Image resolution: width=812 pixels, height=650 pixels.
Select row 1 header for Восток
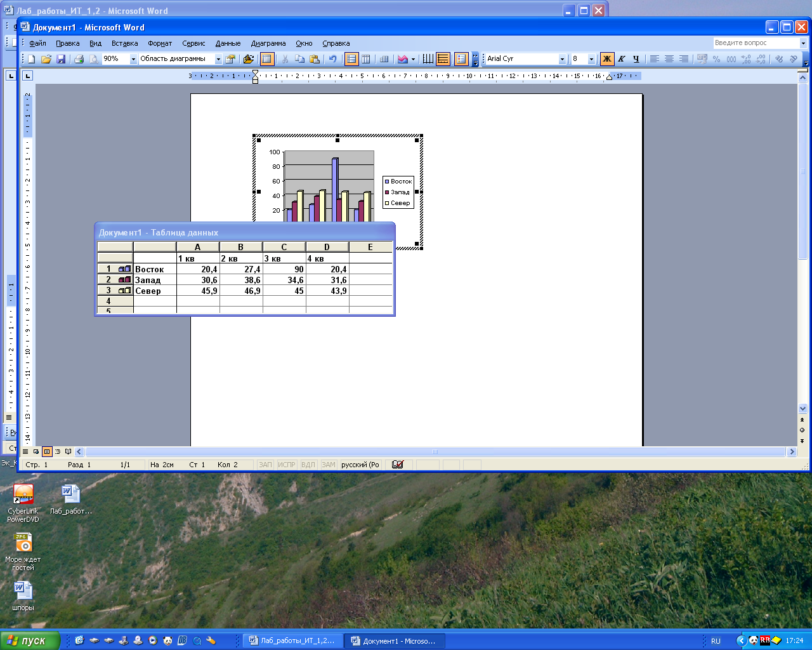115,269
